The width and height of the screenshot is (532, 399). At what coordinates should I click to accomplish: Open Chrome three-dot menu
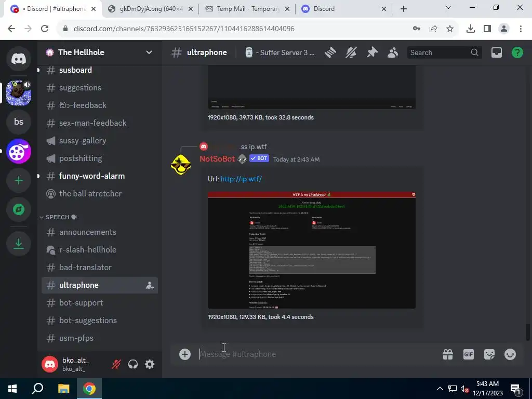click(521, 29)
